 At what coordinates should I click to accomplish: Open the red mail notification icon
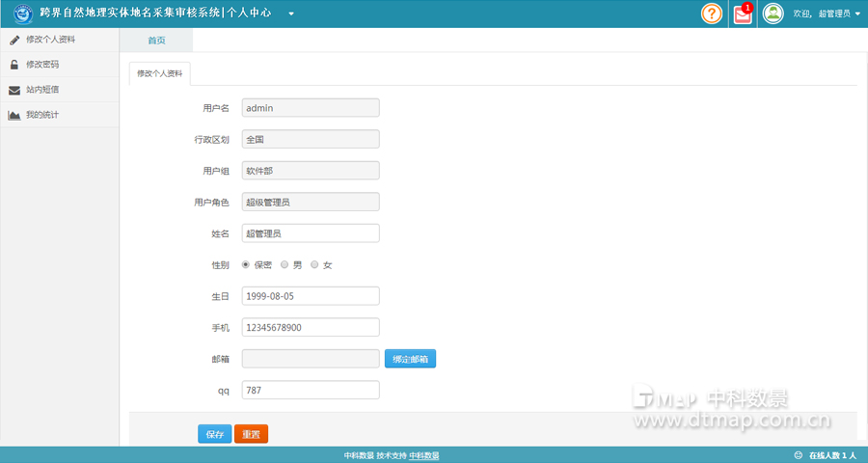click(743, 14)
